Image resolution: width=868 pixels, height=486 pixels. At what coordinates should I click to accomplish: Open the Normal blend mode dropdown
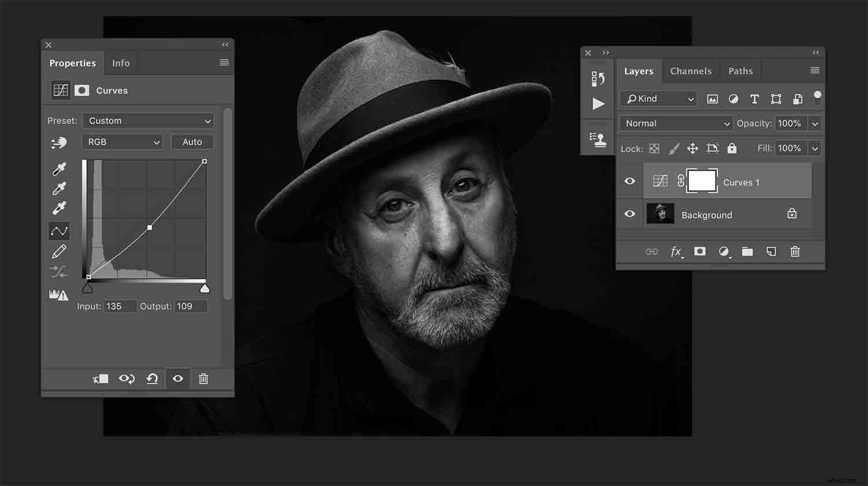click(675, 123)
